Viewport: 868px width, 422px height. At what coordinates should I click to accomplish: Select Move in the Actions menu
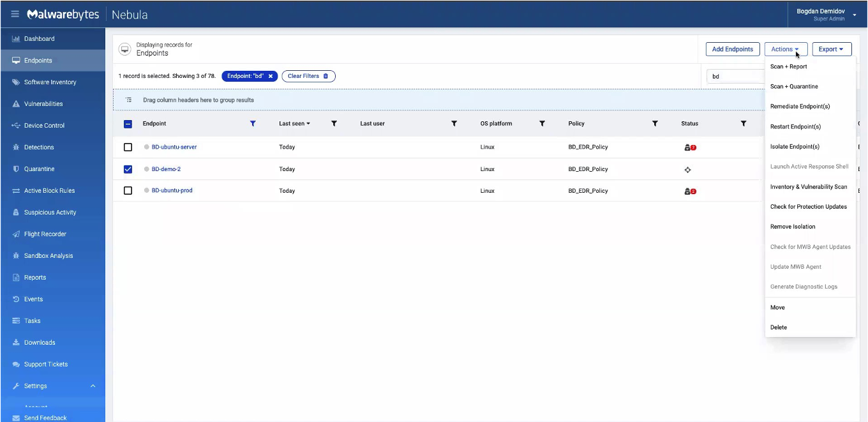(777, 308)
